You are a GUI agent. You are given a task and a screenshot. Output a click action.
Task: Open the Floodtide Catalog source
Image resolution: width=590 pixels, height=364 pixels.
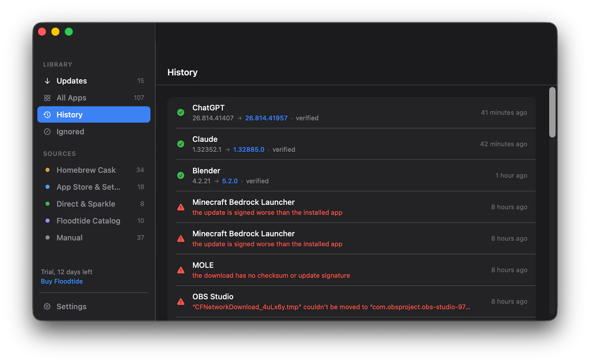pos(94,221)
